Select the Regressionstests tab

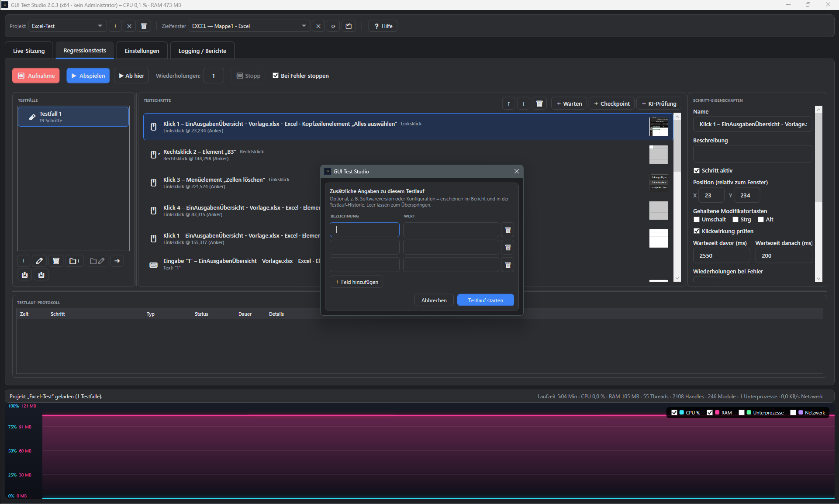click(x=85, y=51)
